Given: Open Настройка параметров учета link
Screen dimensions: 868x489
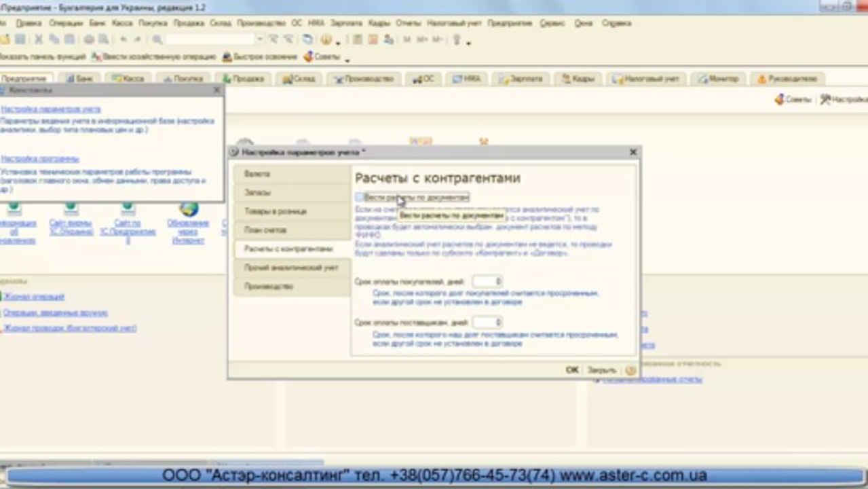Looking at the screenshot, I should [51, 109].
